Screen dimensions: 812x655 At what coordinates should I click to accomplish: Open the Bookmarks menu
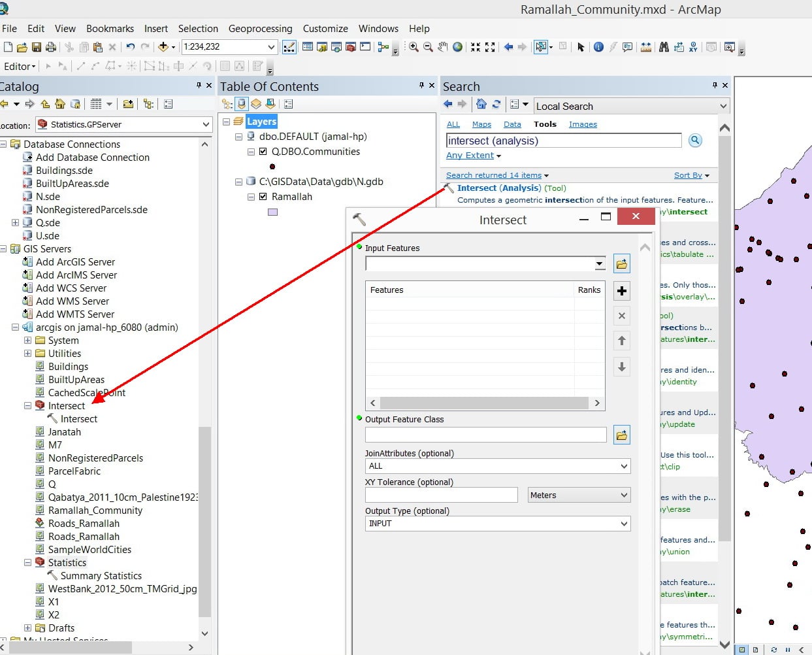click(110, 29)
